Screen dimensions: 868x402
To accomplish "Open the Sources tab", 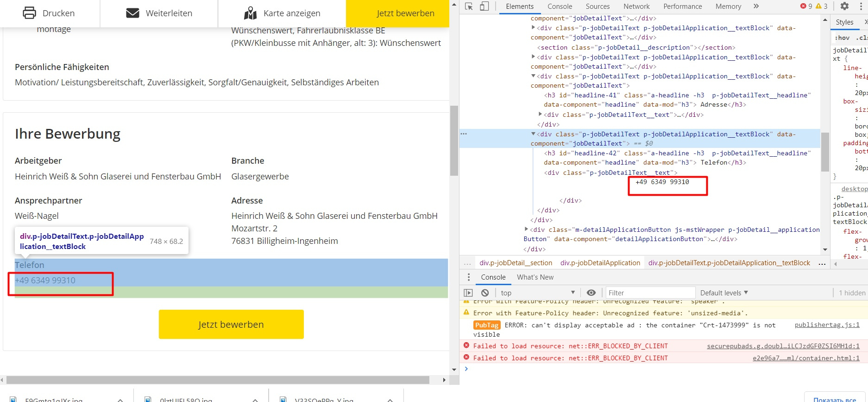I will point(598,6).
